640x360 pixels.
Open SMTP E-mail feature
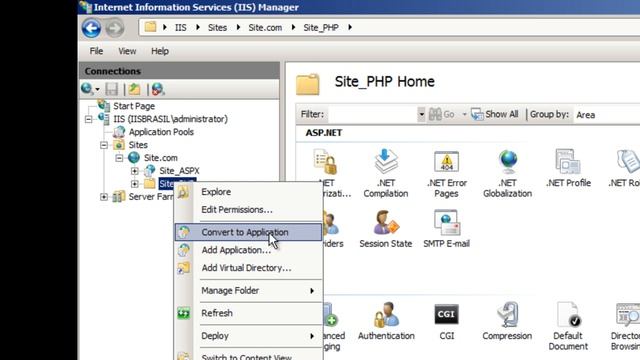pos(447,229)
